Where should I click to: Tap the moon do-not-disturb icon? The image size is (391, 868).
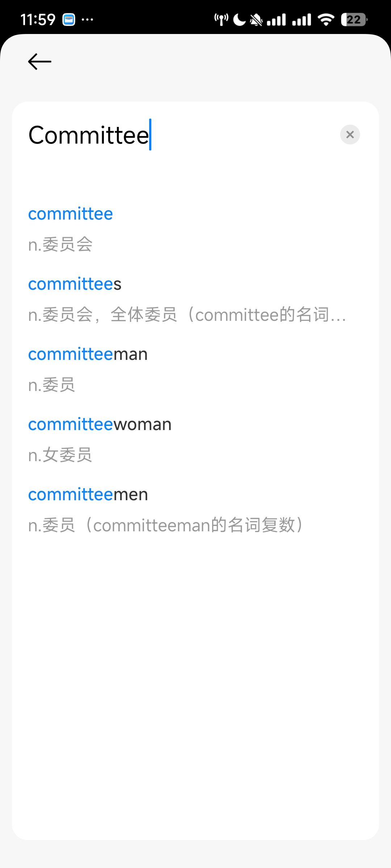(239, 20)
